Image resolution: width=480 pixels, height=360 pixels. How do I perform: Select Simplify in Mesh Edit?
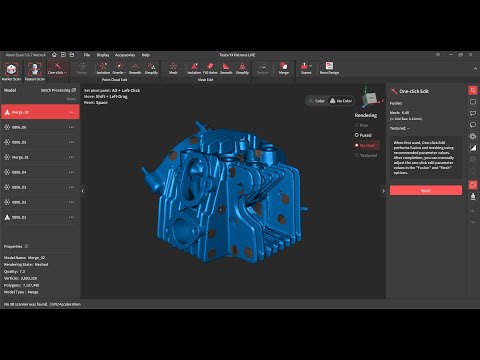coord(242,69)
